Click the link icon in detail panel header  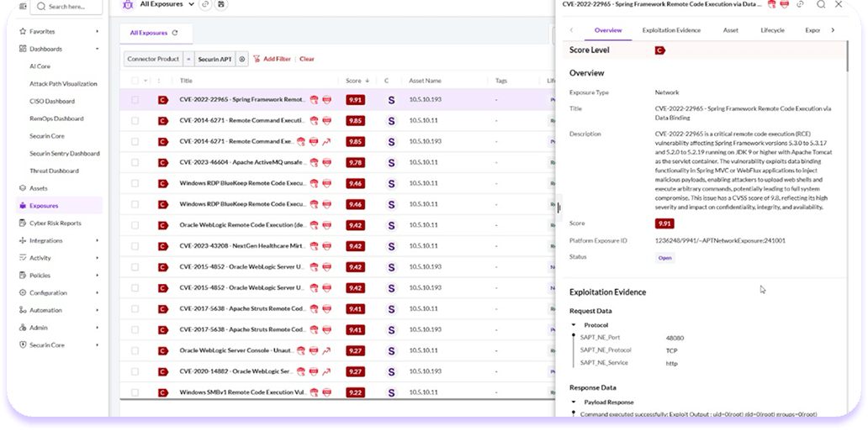(x=801, y=4)
